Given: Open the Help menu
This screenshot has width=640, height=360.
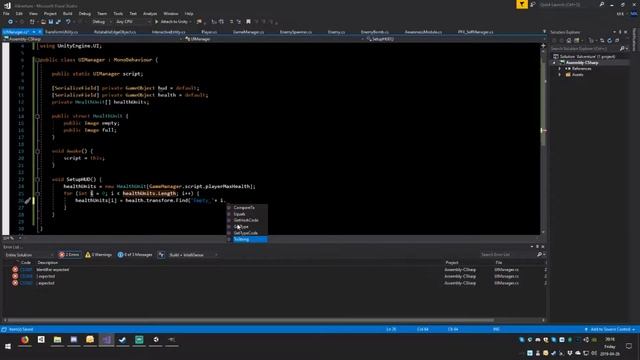Looking at the screenshot, I should point(189,13).
